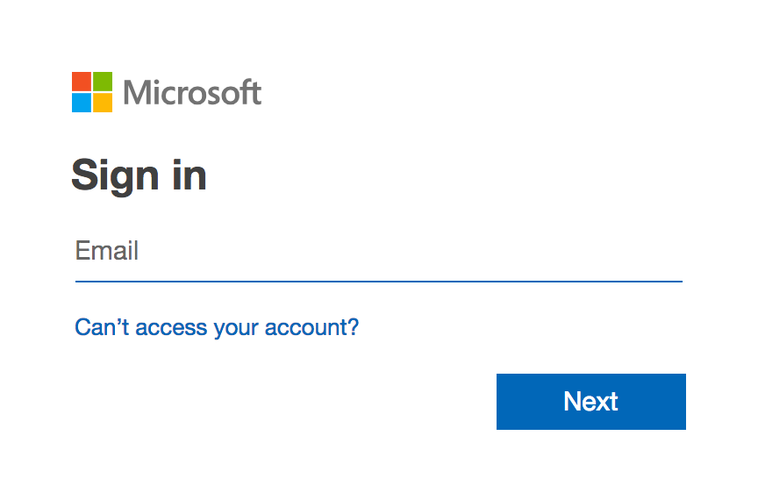Click the yellow square in Microsoft logo
758x500 pixels.
103,103
